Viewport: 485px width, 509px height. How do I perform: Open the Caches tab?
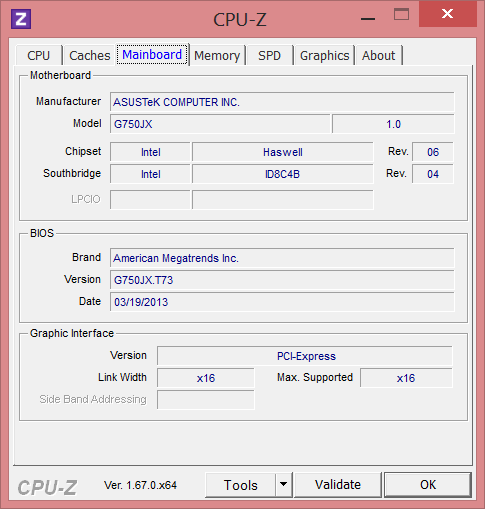[x=89, y=55]
